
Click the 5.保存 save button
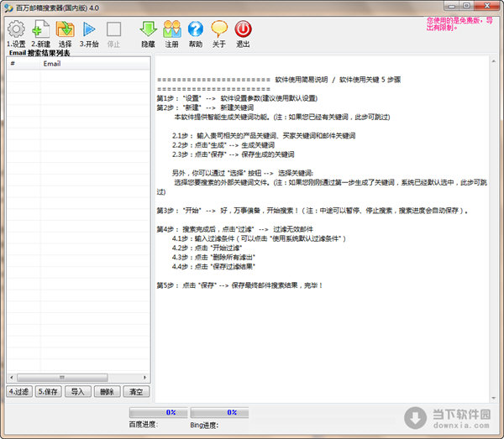48,391
